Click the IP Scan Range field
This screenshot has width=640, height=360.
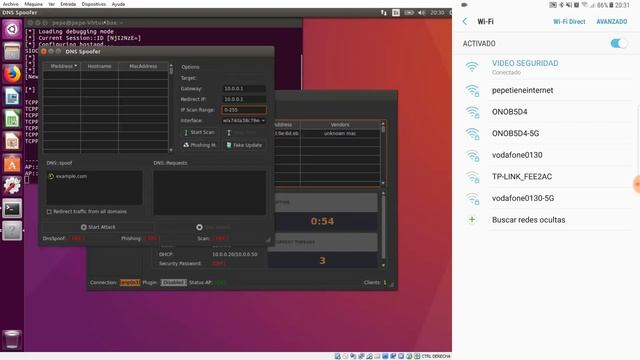(244, 110)
